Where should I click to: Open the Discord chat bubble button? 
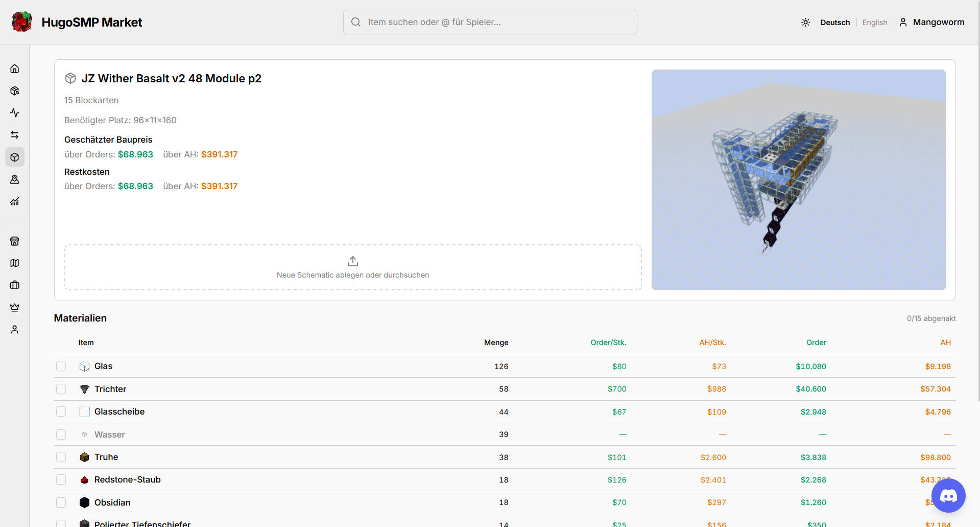[948, 495]
